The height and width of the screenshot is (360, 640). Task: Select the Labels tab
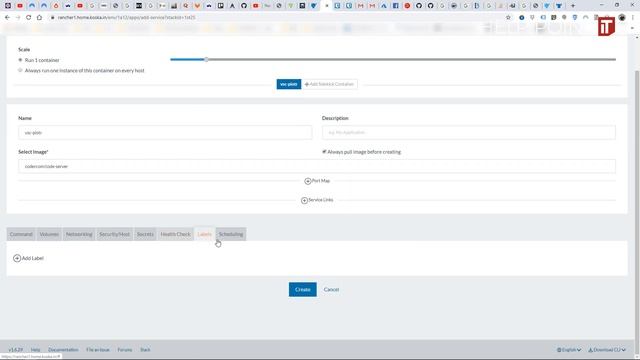pos(204,234)
